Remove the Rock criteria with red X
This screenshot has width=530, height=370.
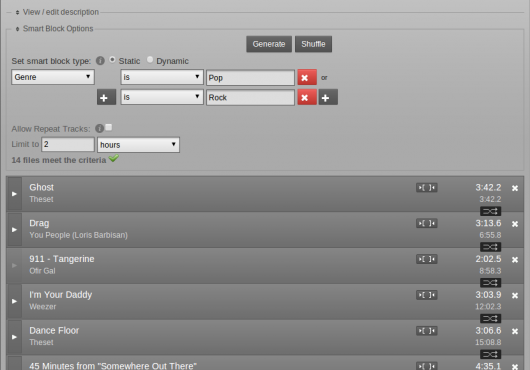click(307, 97)
